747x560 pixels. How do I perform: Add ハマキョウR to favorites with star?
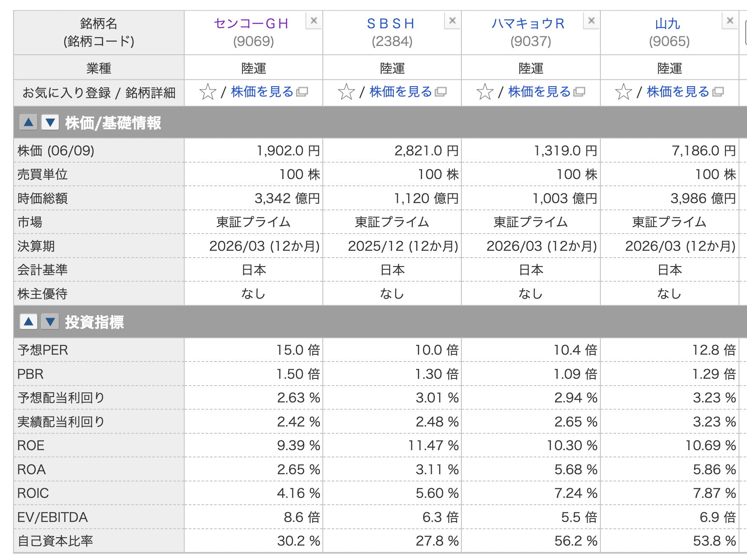coord(485,92)
